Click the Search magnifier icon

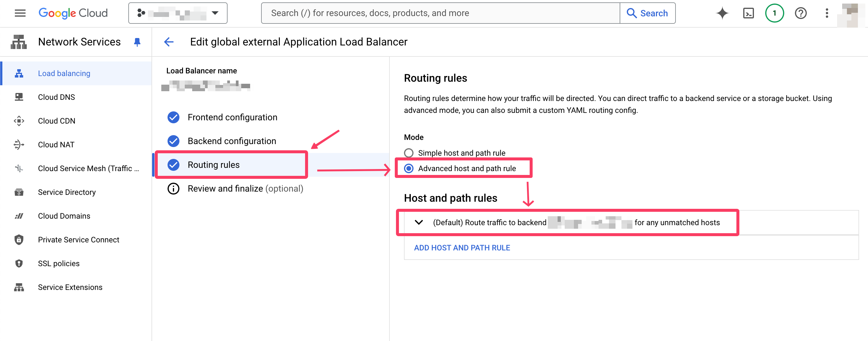pos(631,13)
